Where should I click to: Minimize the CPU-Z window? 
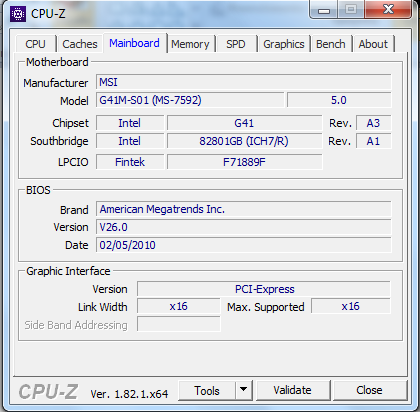pos(324,10)
